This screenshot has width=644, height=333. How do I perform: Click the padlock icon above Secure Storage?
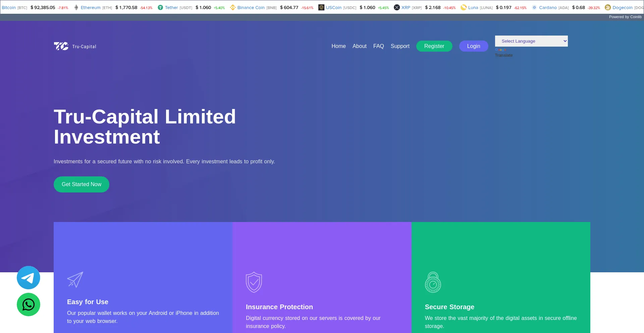point(433,282)
